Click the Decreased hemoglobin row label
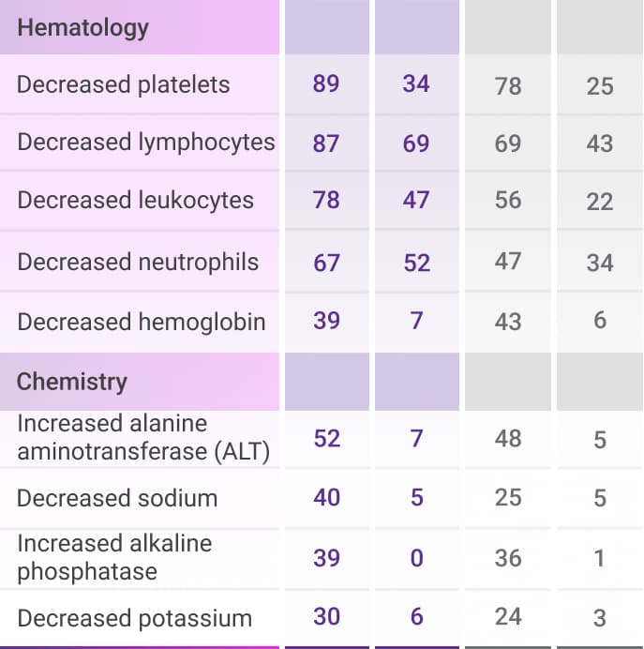The height and width of the screenshot is (649, 644). click(142, 322)
